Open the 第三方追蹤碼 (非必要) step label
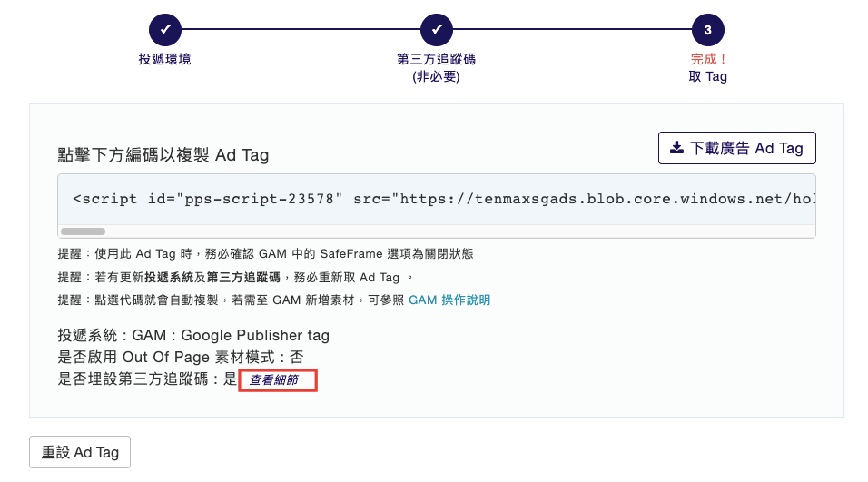The width and height of the screenshot is (868, 482). tap(436, 67)
